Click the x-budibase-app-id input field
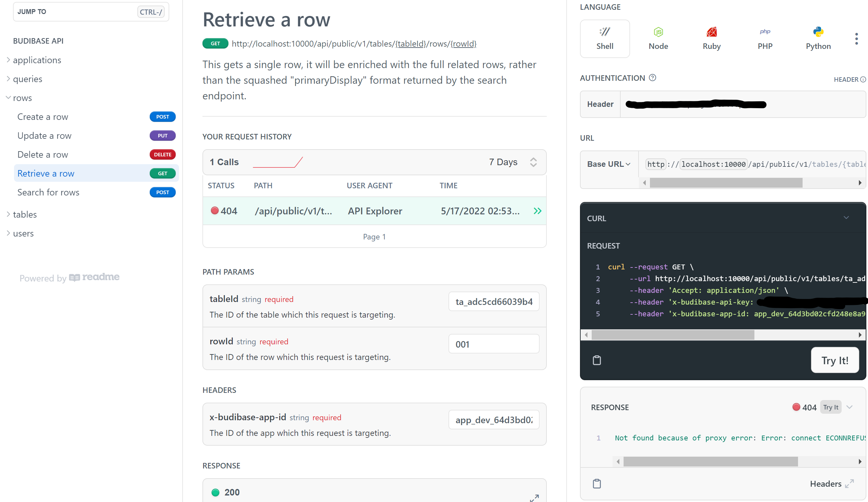 point(494,420)
